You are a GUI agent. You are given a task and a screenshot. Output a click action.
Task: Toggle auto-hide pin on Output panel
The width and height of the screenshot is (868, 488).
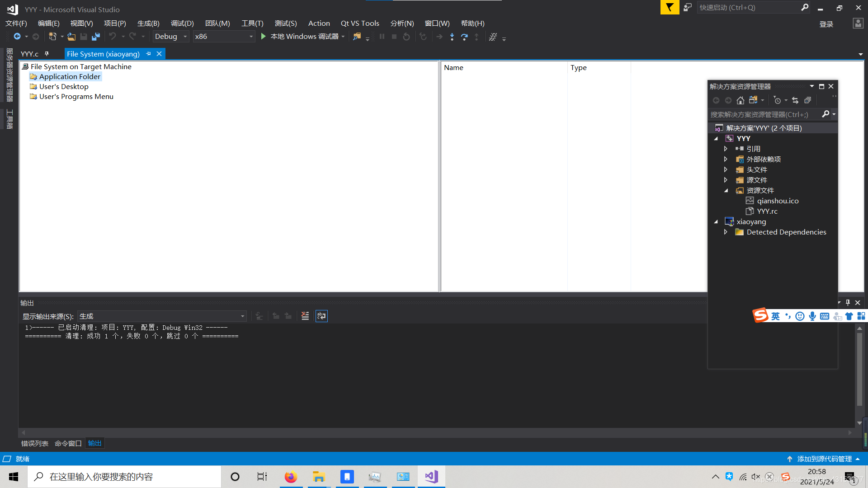point(848,303)
